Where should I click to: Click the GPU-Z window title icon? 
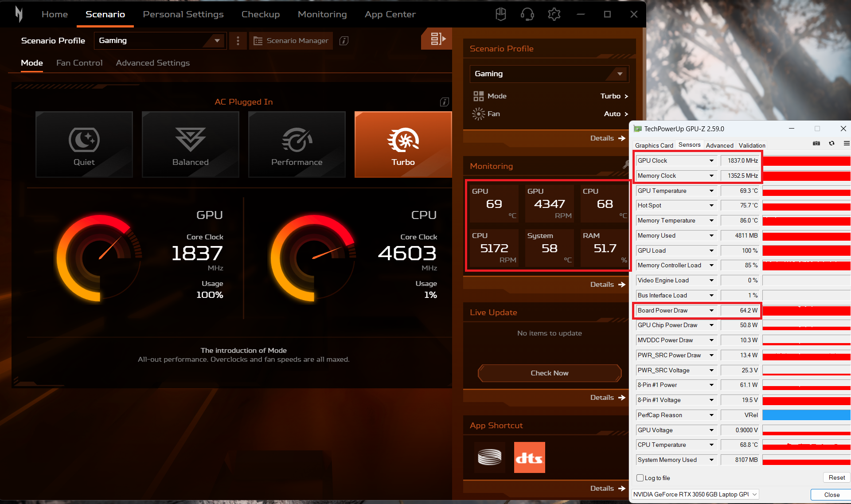click(638, 129)
